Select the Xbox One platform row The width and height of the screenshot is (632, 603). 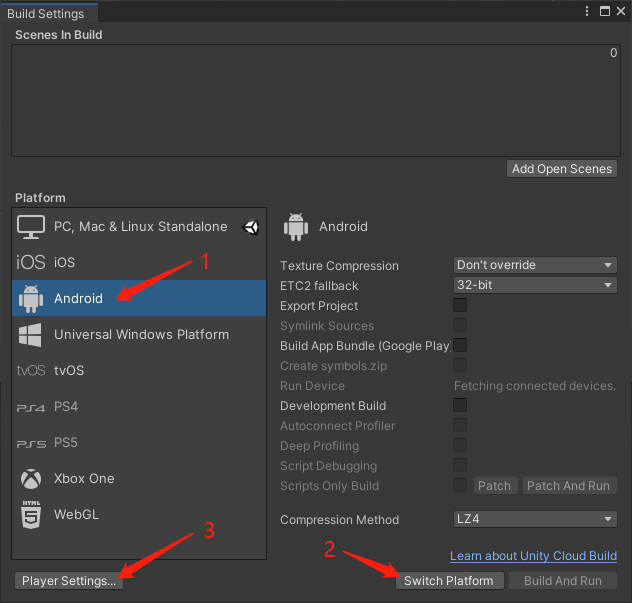139,479
